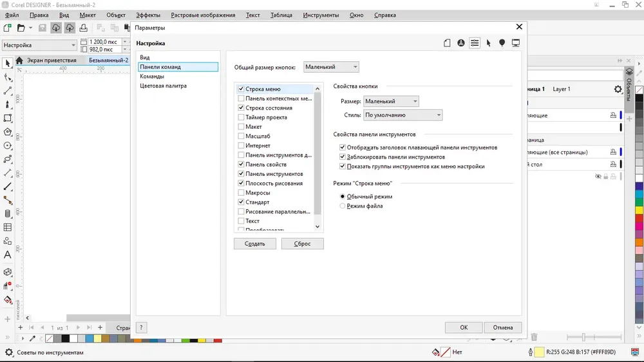This screenshot has height=362, width=644.
Task: Open the Global settings globe icon
Action: [x=461, y=43]
